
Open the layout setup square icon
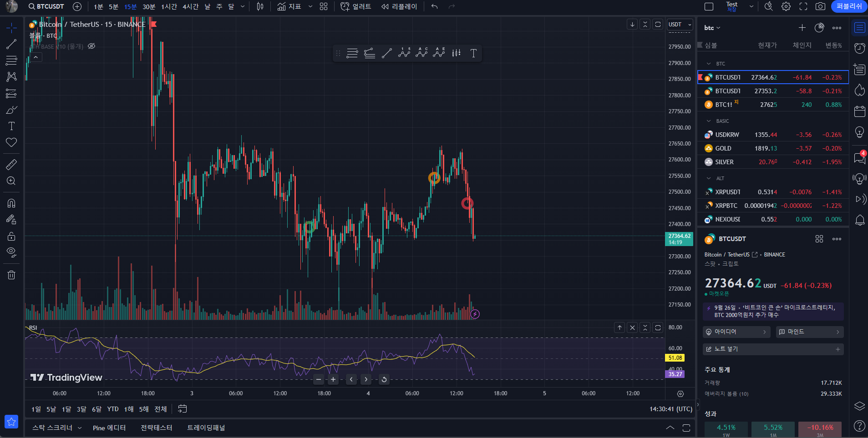pyautogui.click(x=709, y=6)
